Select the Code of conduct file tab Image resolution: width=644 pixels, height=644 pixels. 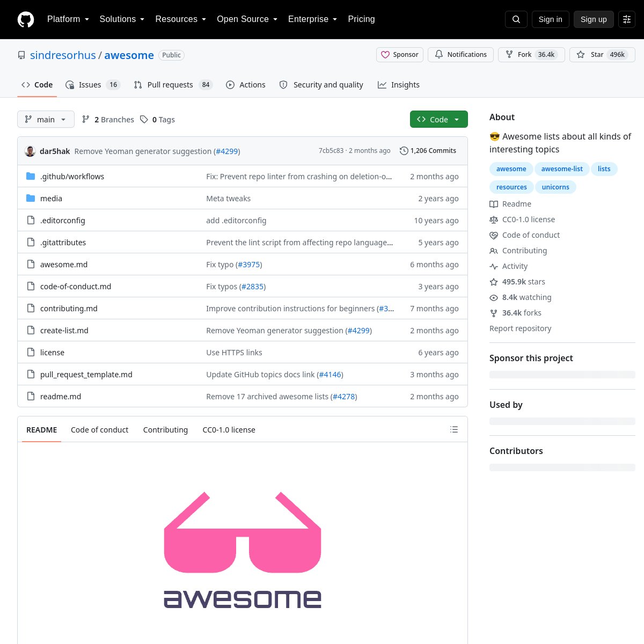pos(100,430)
